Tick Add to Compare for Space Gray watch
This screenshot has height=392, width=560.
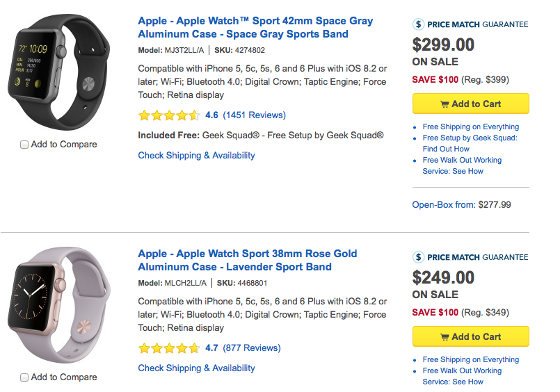[x=25, y=145]
